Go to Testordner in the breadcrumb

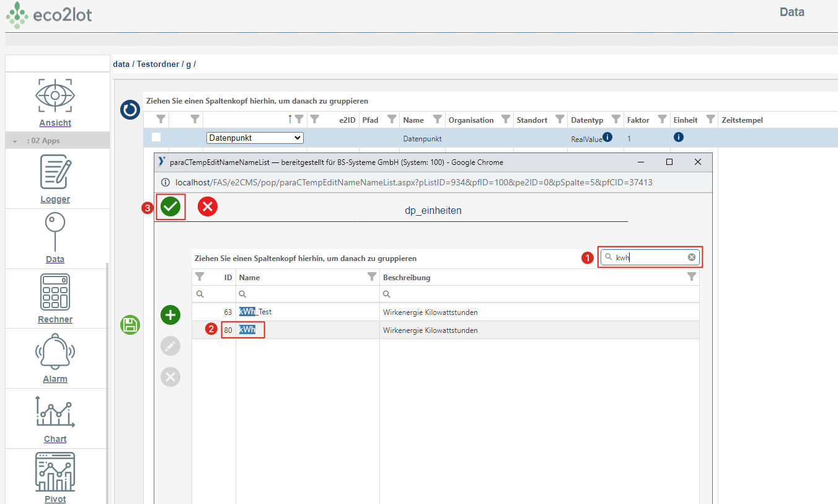[158, 64]
